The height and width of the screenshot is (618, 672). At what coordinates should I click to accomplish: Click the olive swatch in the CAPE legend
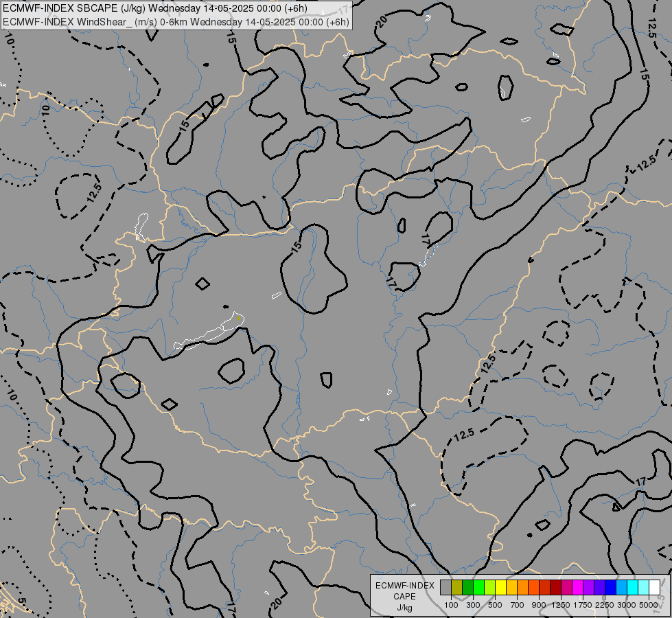pyautogui.click(x=457, y=587)
